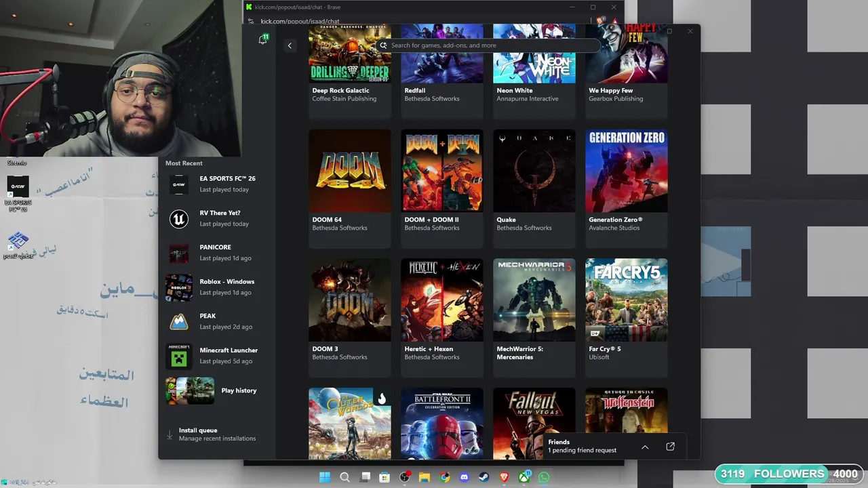Screen dimensions: 868x488
Task: Click 'Ubisoft' publisher text under Far Cry 5
Action: coord(599,357)
